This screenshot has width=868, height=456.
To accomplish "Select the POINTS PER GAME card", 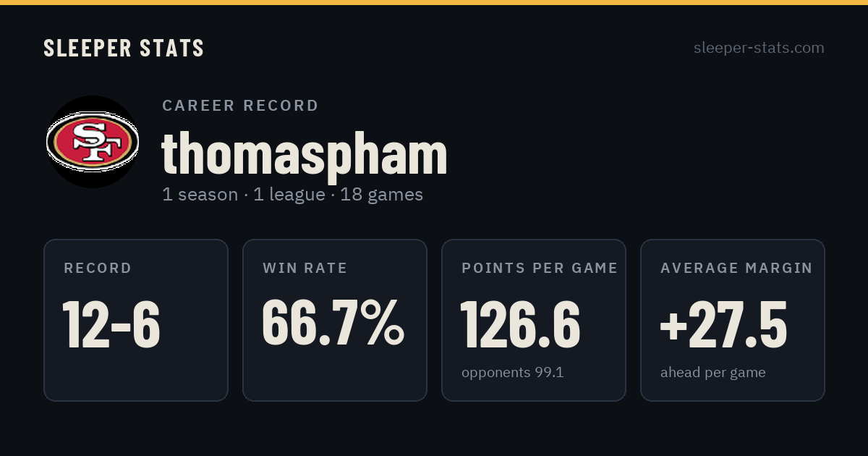I will pyautogui.click(x=534, y=320).
